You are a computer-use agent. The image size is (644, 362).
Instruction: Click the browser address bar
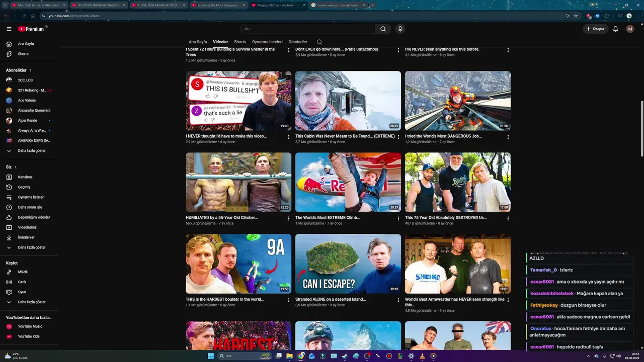click(x=302, y=16)
